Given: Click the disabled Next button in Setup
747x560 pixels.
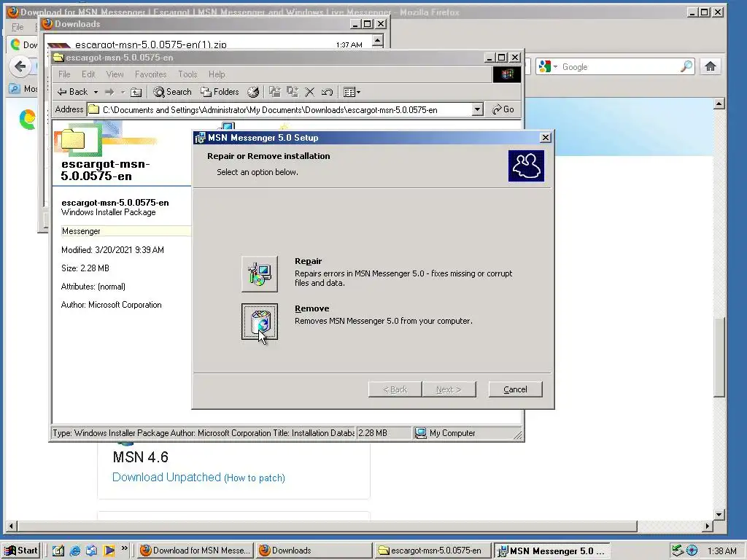Looking at the screenshot, I should 449,389.
